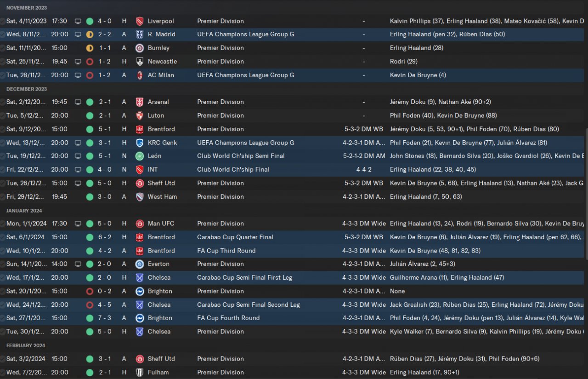Open the 6 - 2 result against Brentford
The image size is (588, 379).
point(104,237)
